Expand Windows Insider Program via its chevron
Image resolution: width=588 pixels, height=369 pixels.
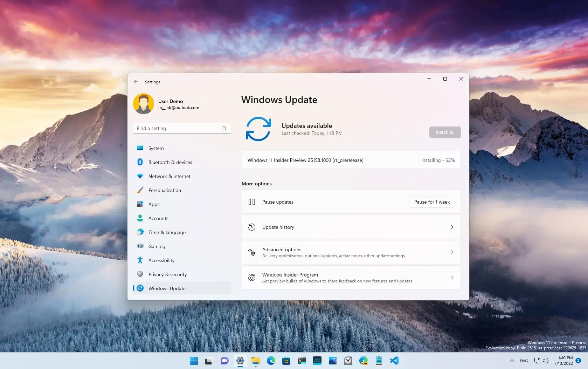(x=452, y=278)
